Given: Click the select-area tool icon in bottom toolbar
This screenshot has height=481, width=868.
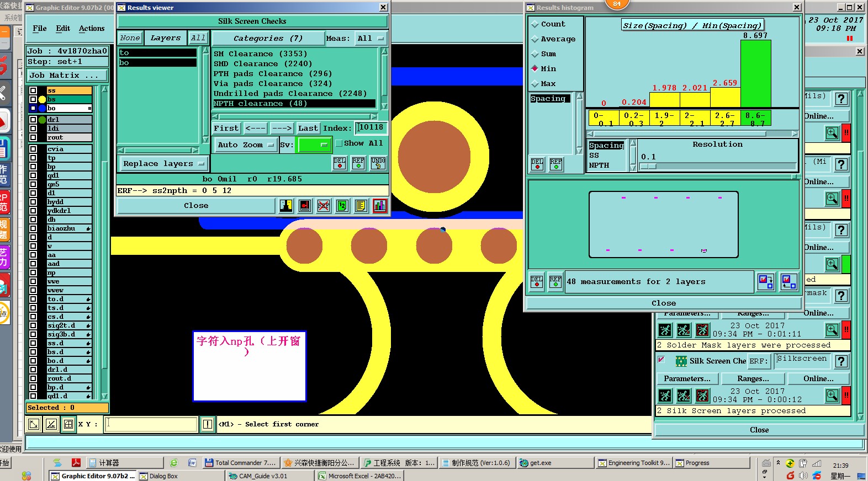Looking at the screenshot, I should pyautogui.click(x=33, y=424).
